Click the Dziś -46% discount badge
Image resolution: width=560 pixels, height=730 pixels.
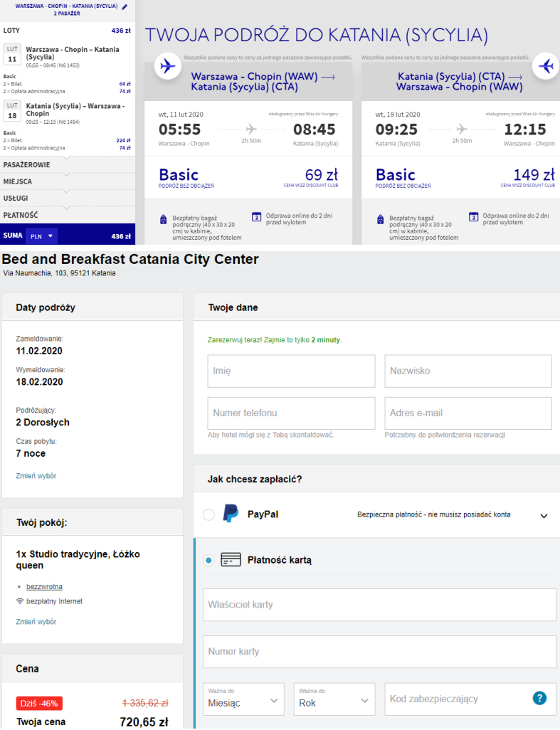coord(39,704)
